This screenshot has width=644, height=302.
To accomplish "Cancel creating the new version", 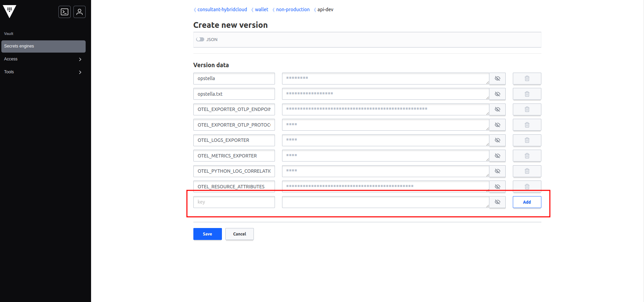I will (239, 234).
